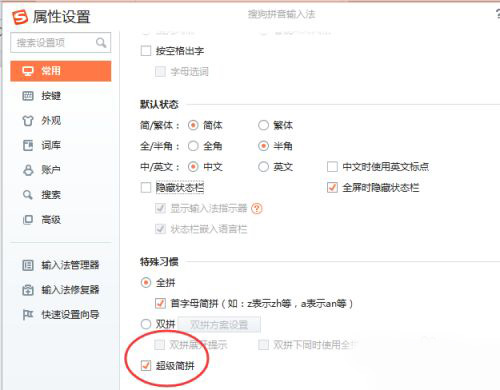Toggle 双拼展开提示 checkbox

pyautogui.click(x=160, y=345)
